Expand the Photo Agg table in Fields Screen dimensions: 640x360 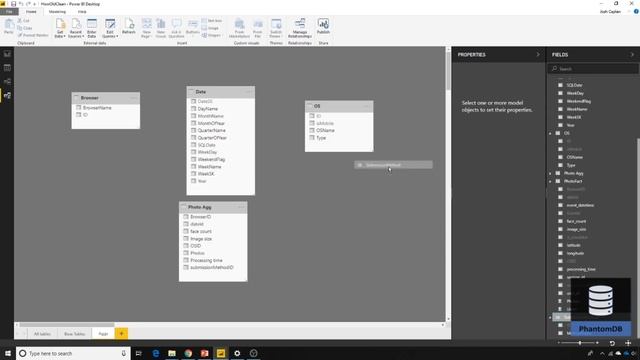tap(550, 173)
